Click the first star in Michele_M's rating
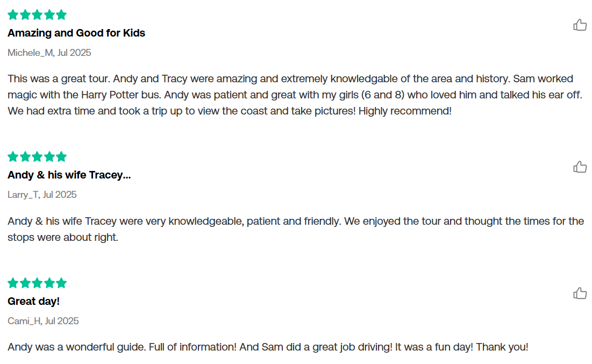This screenshot has width=592, height=364. point(13,15)
